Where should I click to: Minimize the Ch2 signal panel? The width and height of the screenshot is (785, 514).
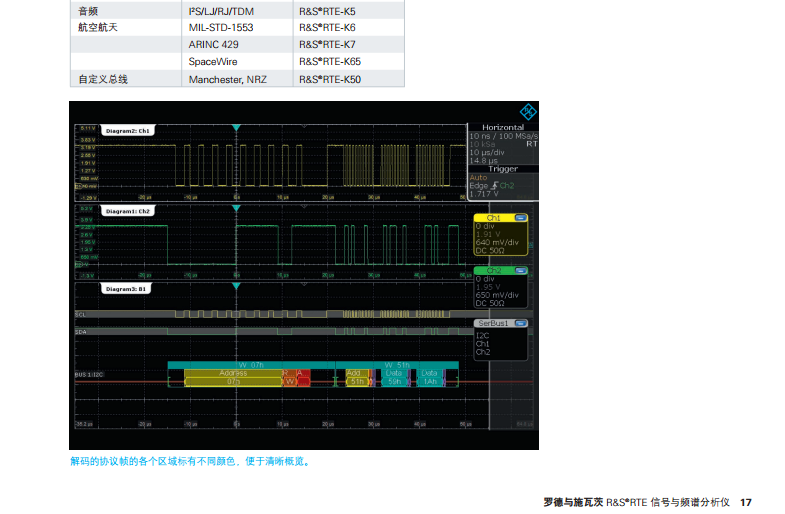(x=520, y=270)
